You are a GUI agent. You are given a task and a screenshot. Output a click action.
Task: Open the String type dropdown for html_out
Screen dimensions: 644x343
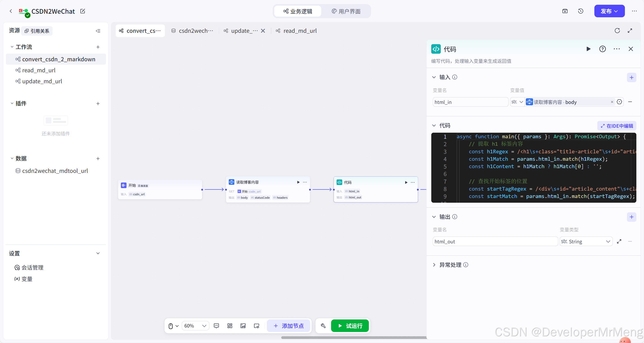[586, 241]
